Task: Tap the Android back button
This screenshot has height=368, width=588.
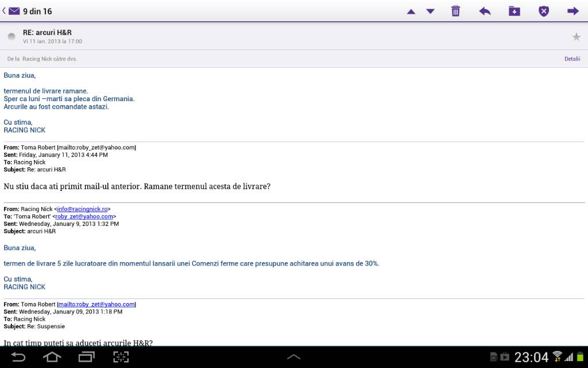Action: click(x=18, y=356)
